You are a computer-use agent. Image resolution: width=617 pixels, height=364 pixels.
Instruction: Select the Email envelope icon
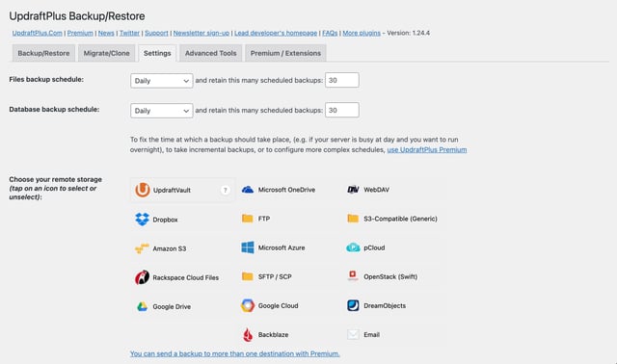coord(353,334)
